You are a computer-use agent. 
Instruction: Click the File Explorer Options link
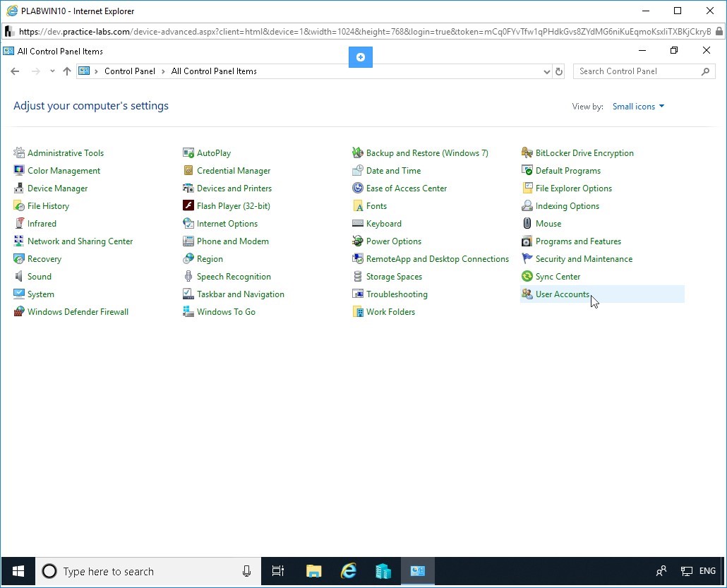574,188
